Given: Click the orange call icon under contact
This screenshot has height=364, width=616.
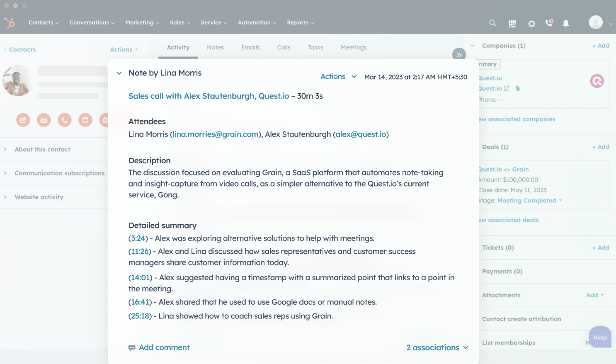Looking at the screenshot, I should coord(64,120).
